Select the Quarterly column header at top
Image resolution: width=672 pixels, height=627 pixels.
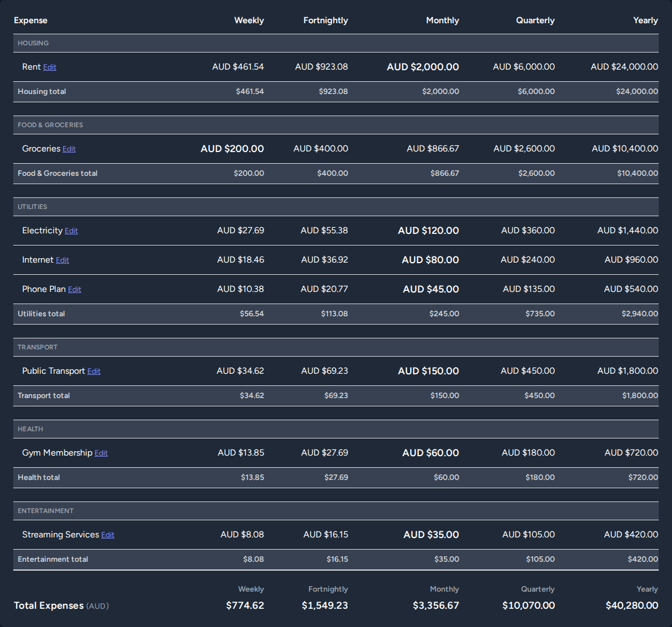[535, 20]
